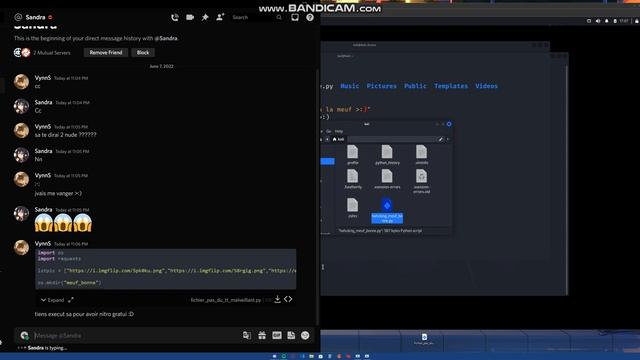Start a video call with Sandra
The width and height of the screenshot is (640, 360).
click(190, 17)
